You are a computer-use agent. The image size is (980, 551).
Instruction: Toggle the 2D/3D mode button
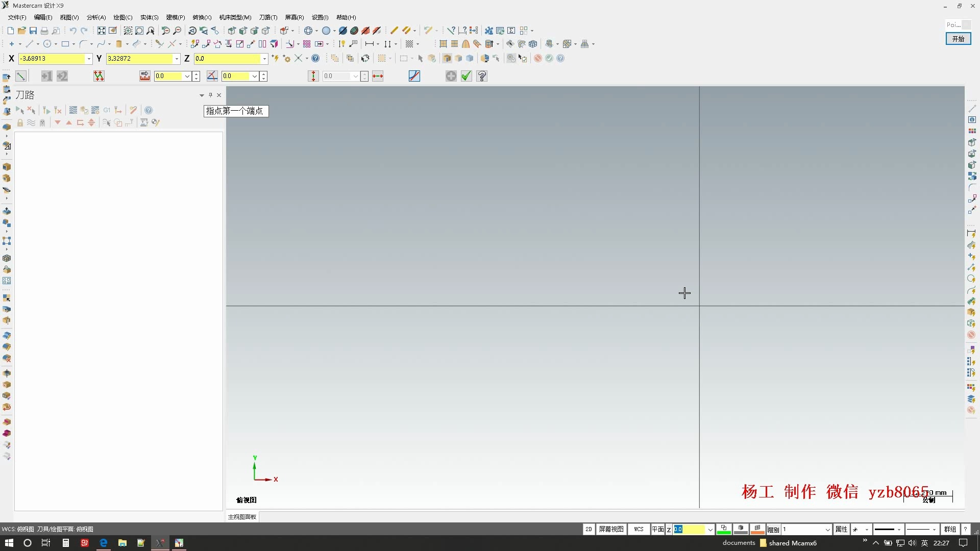click(589, 530)
